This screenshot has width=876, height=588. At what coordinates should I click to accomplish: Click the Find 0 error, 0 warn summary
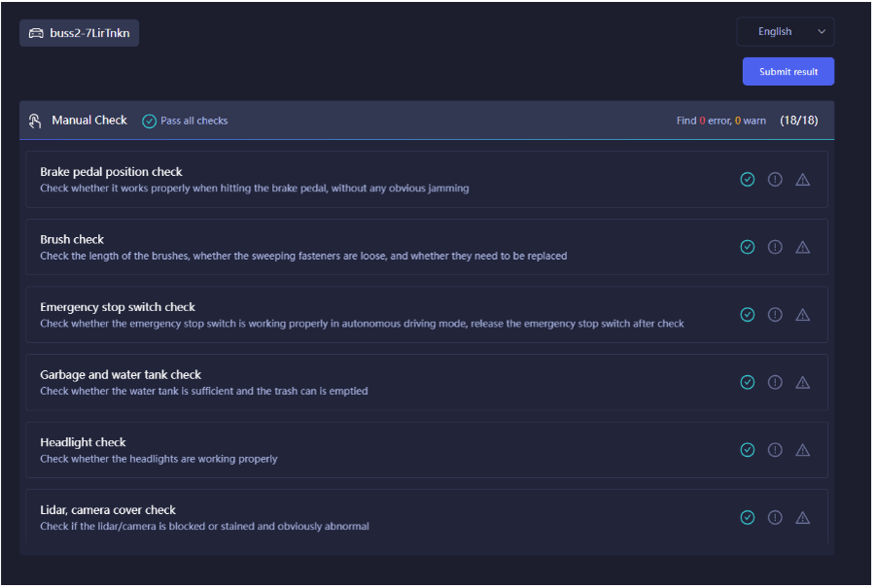tap(720, 121)
